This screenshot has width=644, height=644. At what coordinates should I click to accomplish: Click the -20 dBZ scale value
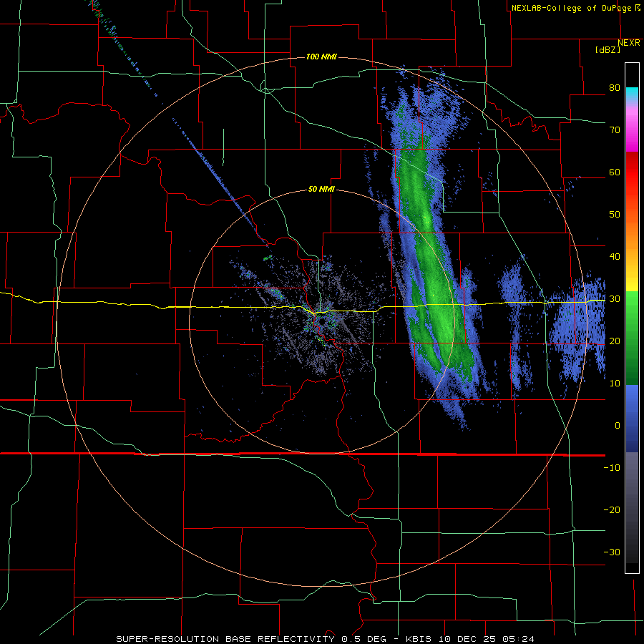(612, 510)
